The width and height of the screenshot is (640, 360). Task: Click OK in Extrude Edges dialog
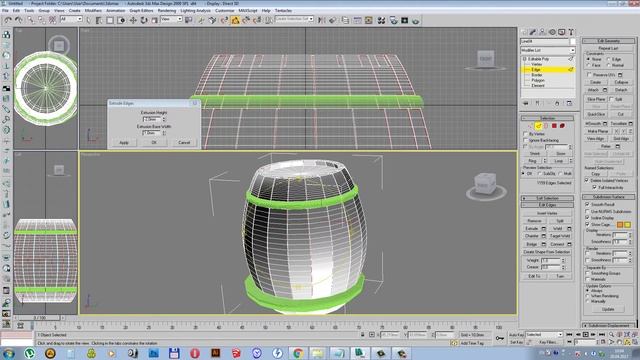click(x=154, y=142)
